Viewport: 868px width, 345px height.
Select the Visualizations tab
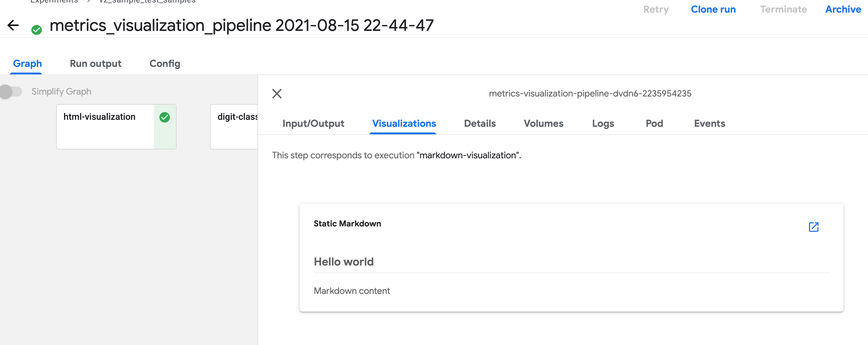pos(404,124)
